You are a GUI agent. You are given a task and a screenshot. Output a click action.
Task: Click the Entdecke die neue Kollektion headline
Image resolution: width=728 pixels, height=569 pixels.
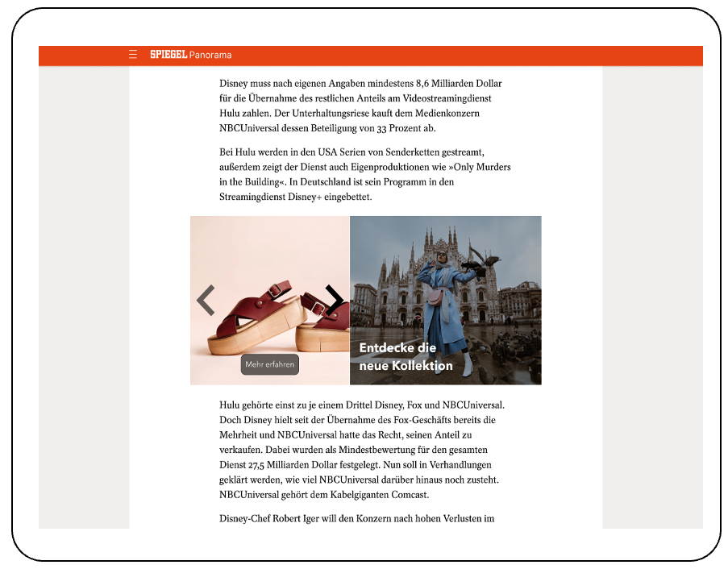pyautogui.click(x=406, y=357)
